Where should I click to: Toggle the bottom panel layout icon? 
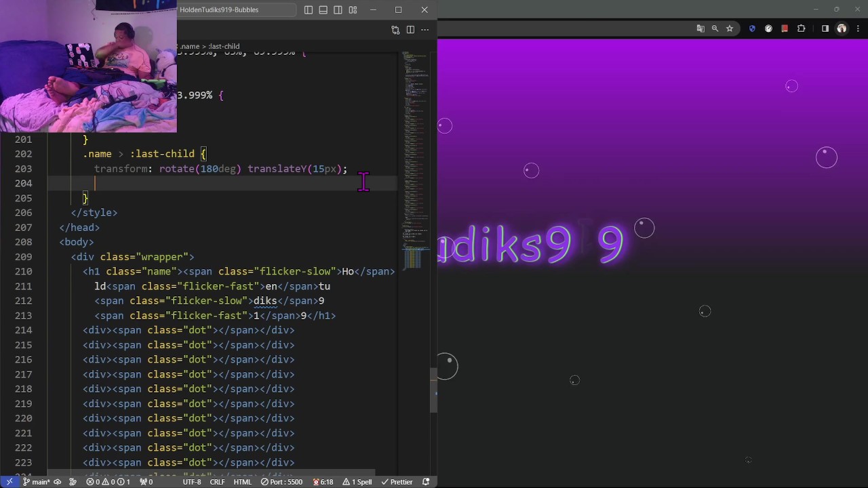323,10
